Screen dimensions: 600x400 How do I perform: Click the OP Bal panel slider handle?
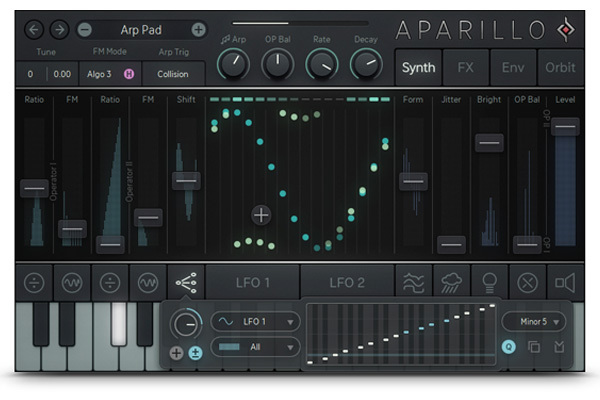tap(527, 245)
